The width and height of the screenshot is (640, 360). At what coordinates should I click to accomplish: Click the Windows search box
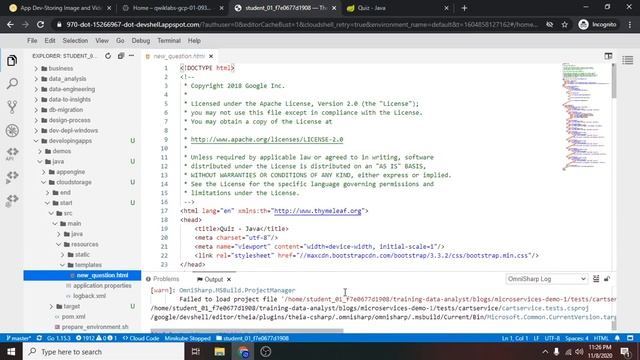104,351
